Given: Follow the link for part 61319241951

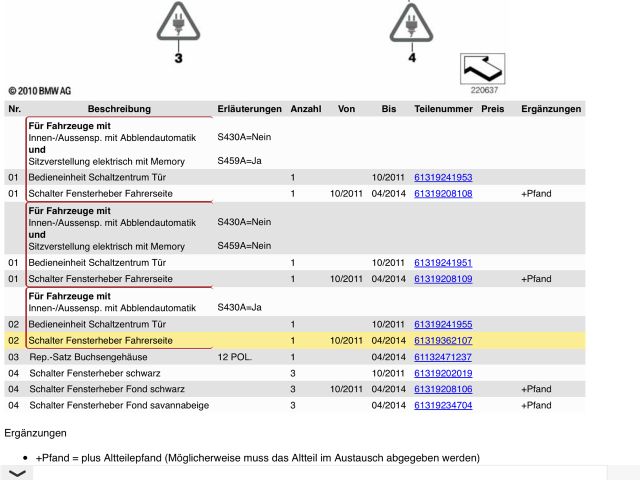Looking at the screenshot, I should [442, 262].
